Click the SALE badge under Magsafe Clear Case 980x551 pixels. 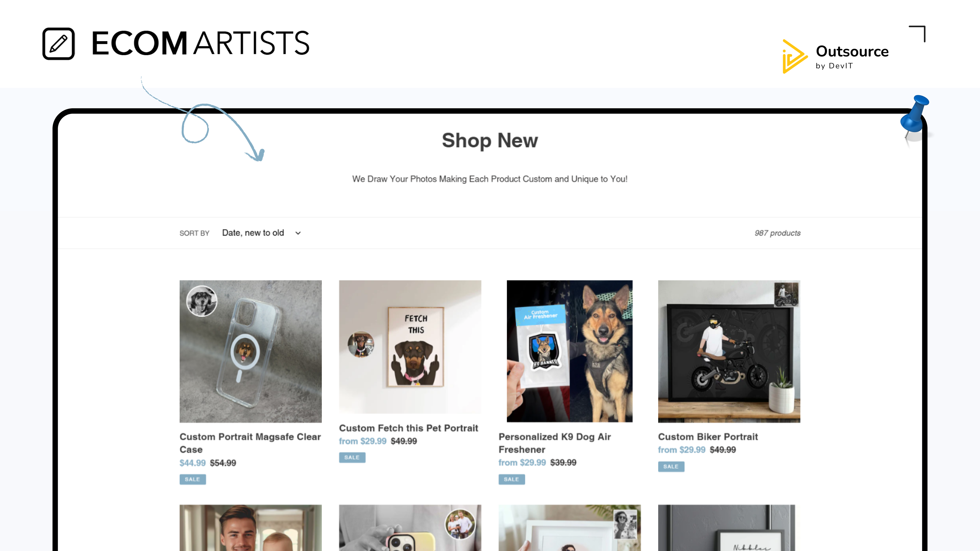(x=192, y=479)
